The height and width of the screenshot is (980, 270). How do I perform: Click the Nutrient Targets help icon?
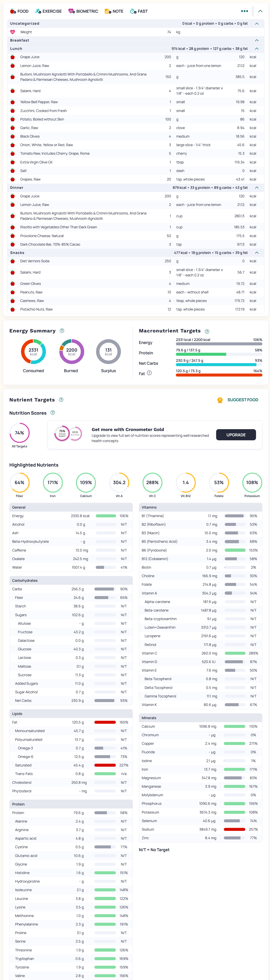tap(61, 399)
